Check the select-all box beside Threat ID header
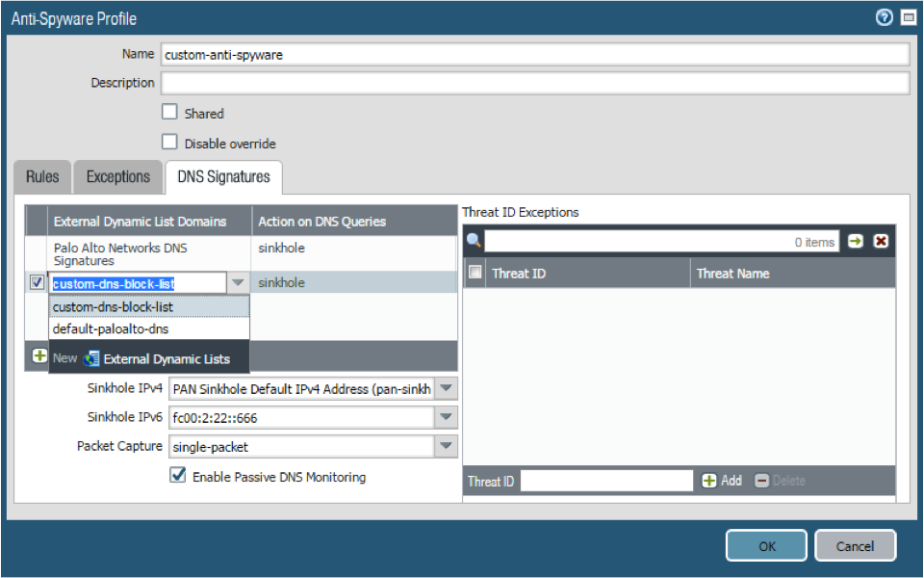The width and height of the screenshot is (924, 578). 475,273
